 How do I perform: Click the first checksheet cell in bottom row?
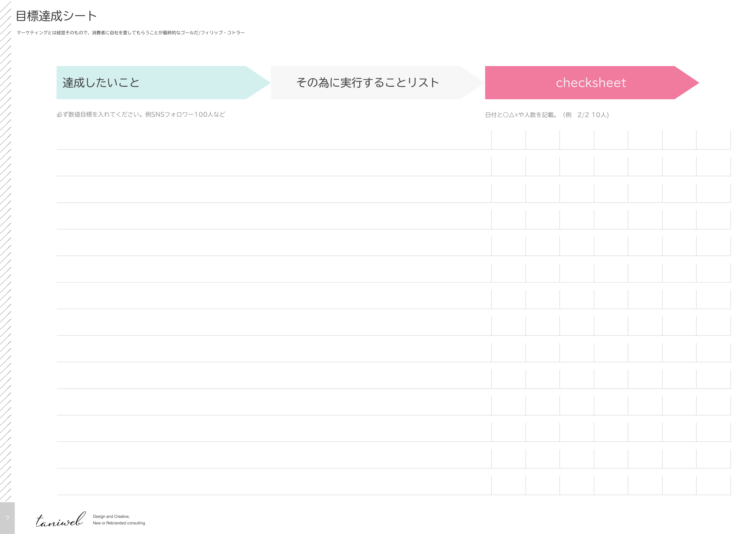[x=508, y=486]
